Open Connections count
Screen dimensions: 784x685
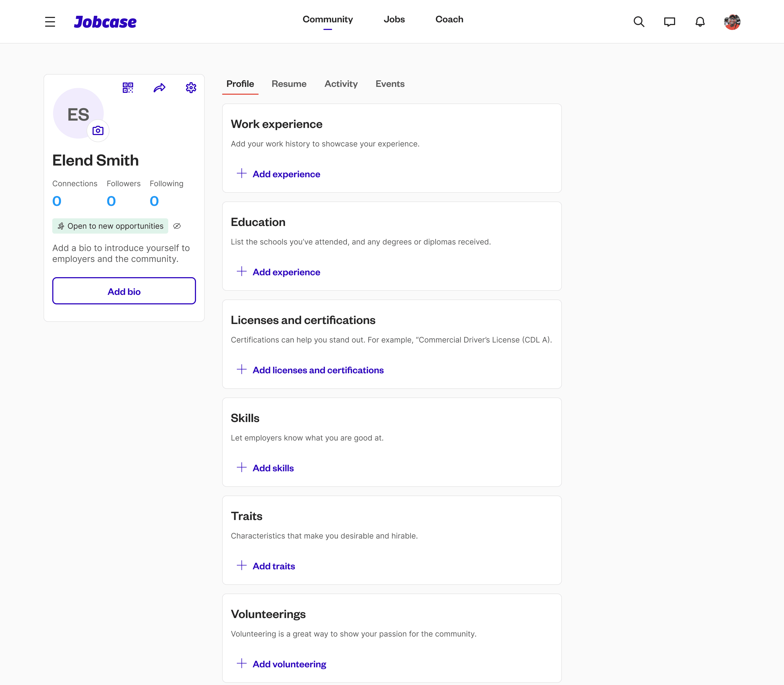[x=57, y=201]
